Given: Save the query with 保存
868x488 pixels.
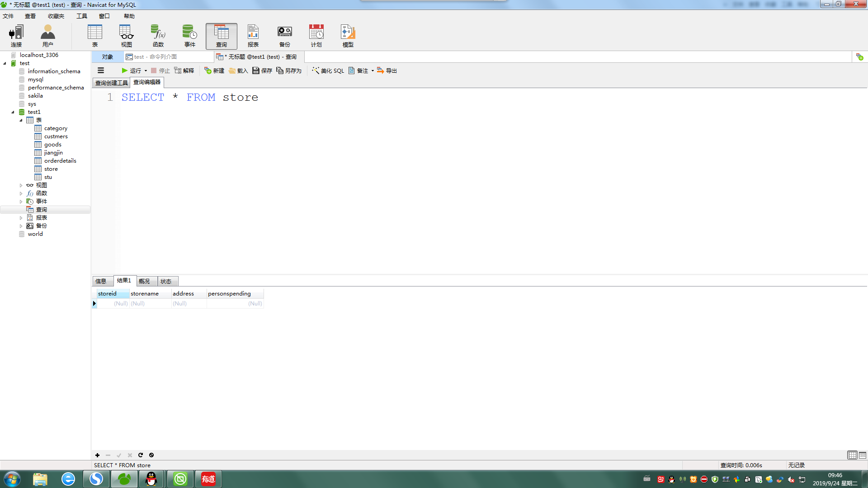Looking at the screenshot, I should pos(262,70).
